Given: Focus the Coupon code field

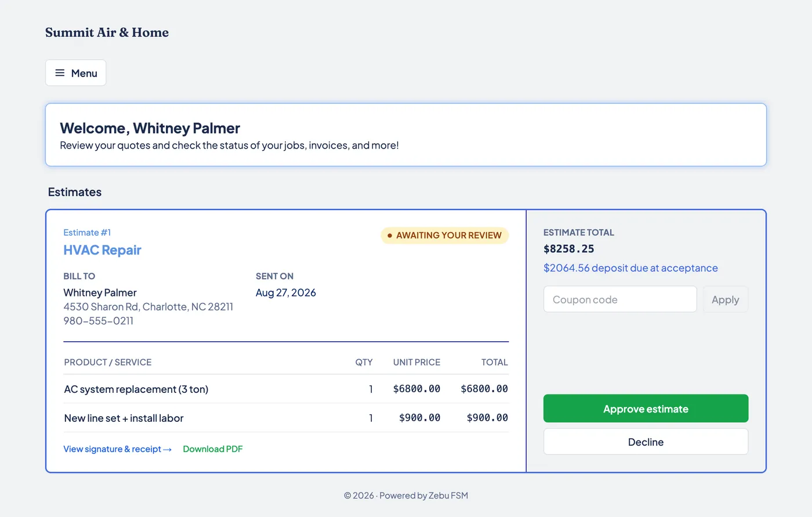Looking at the screenshot, I should click(x=620, y=299).
